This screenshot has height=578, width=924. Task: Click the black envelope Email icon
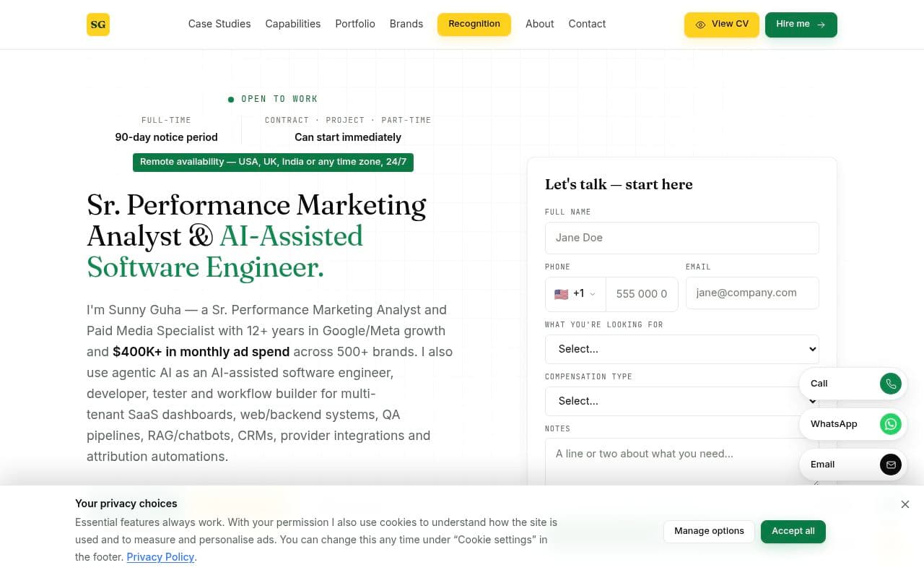(891, 465)
